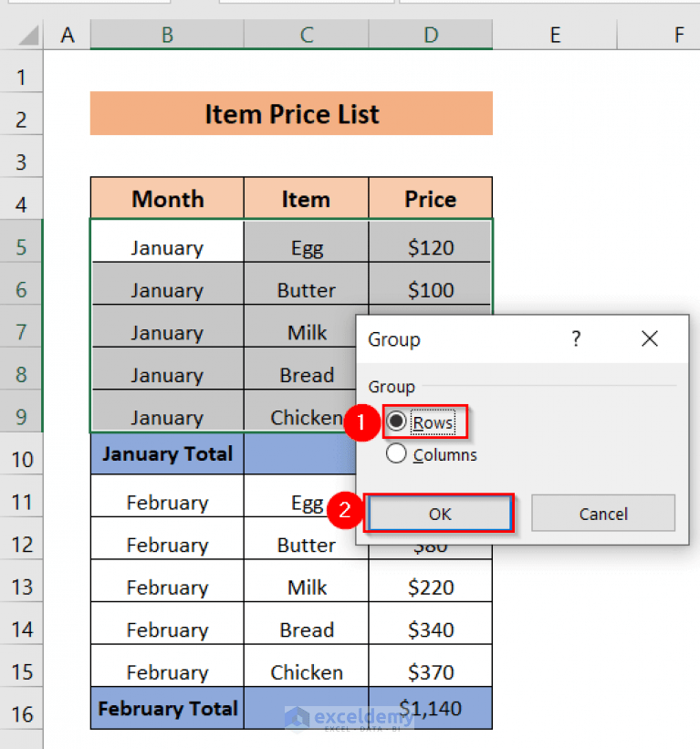Close the Group dialog with the X

[x=649, y=338]
